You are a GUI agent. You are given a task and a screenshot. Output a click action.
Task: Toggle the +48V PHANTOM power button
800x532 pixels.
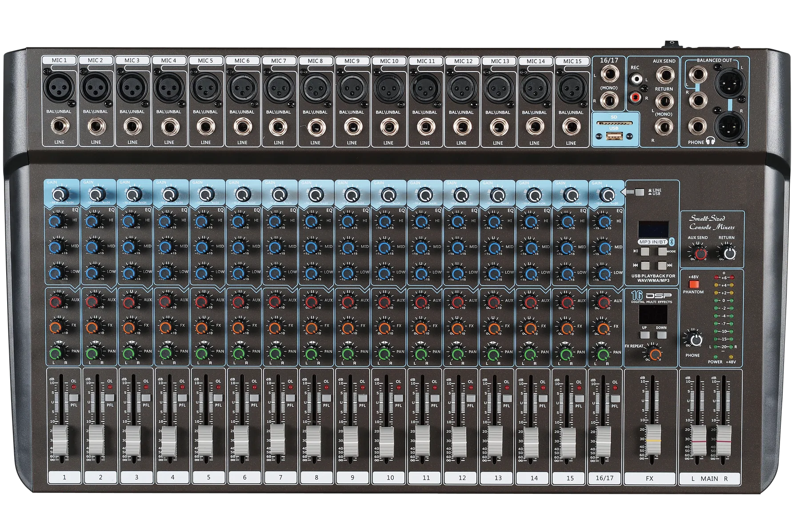(693, 285)
